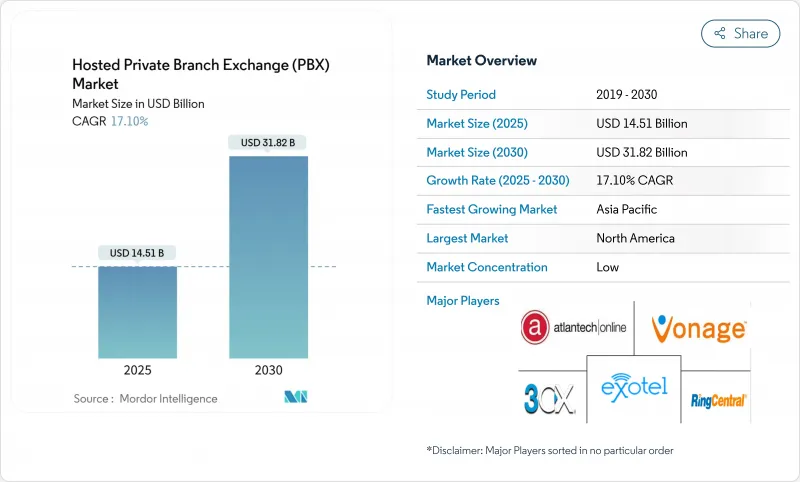Click the Atlantech Online logo
800x482 pixels.
point(576,327)
